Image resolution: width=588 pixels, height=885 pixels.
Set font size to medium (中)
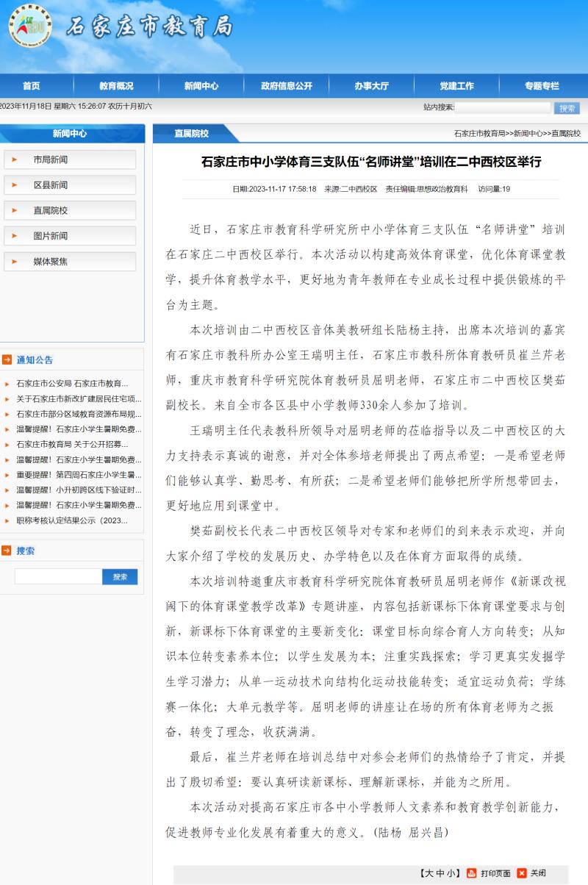442,873
